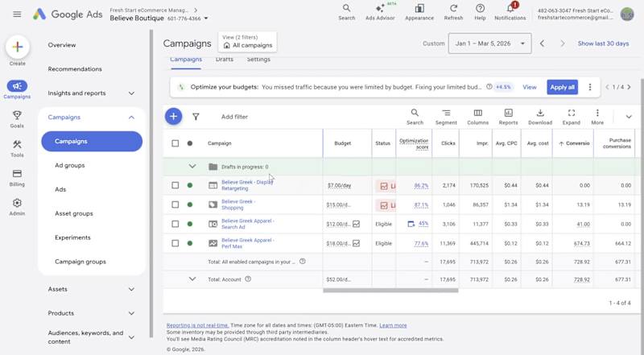Modify table Columns
The height and width of the screenshot is (355, 644).
(x=477, y=117)
